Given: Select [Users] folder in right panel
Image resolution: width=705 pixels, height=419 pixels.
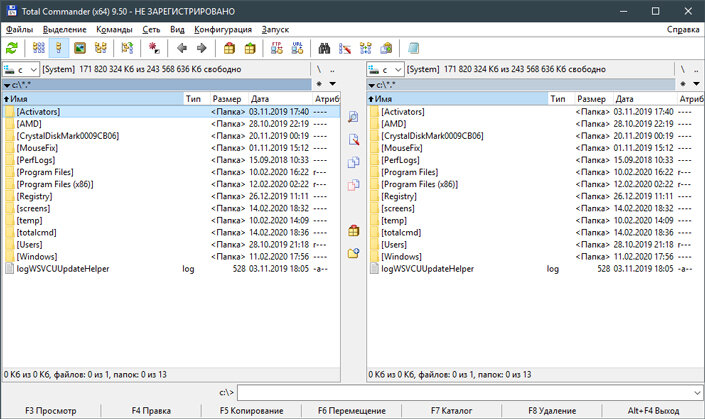Looking at the screenshot, I should (x=535, y=245).
